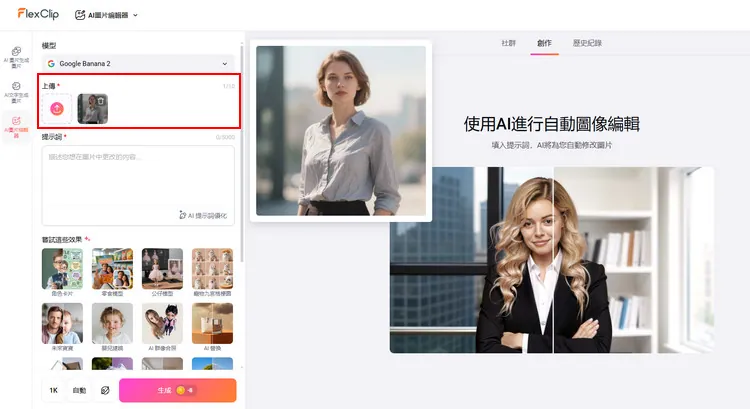The height and width of the screenshot is (409, 750).
Task: Open the 1K resolution selector
Action: click(x=53, y=390)
